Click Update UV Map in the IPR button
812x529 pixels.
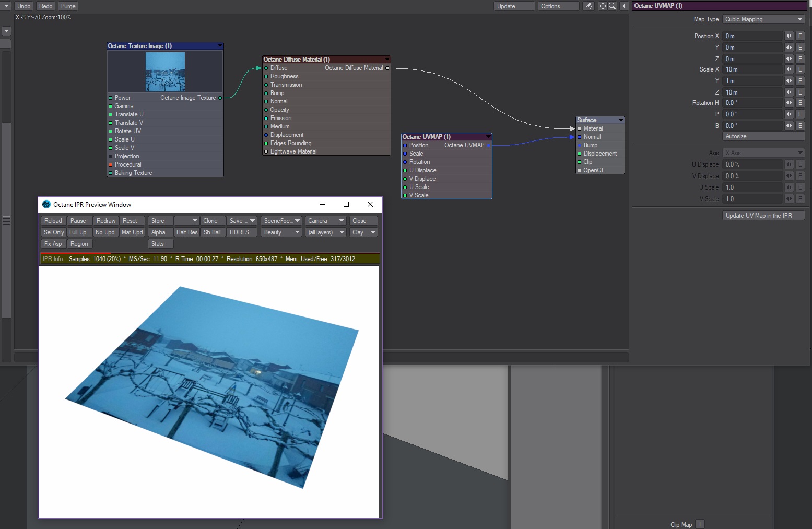pos(764,216)
